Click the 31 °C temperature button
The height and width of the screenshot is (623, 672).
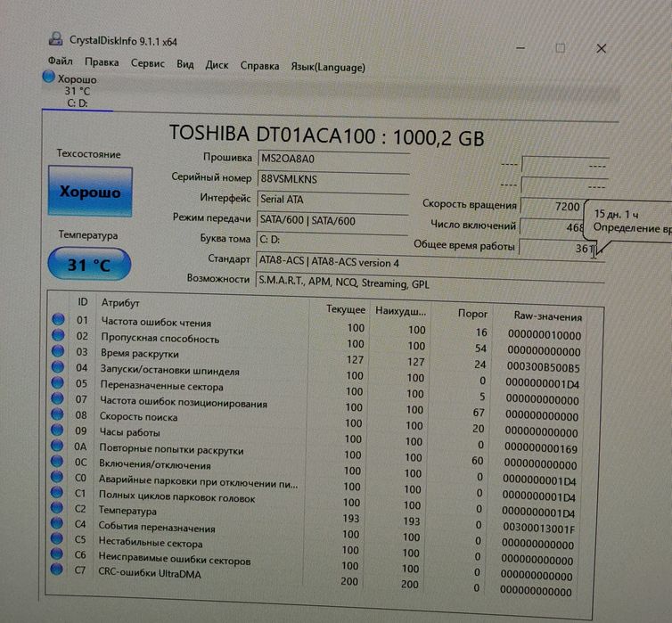89,265
